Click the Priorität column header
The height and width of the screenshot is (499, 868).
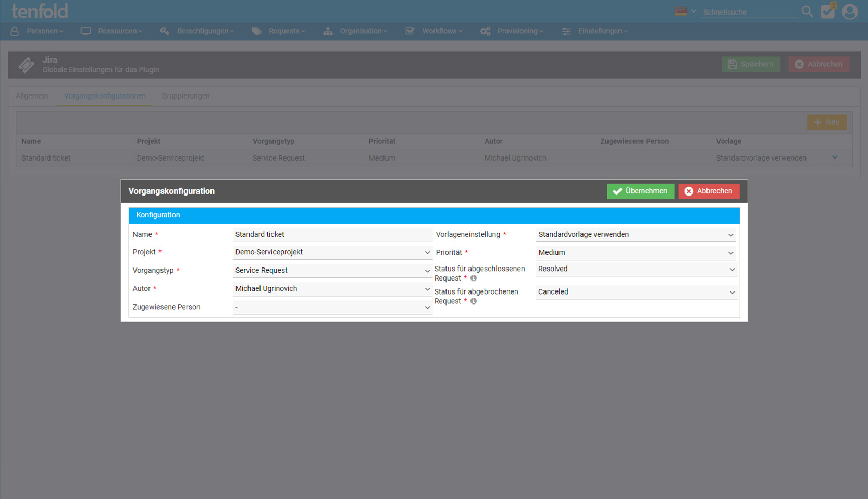[382, 141]
